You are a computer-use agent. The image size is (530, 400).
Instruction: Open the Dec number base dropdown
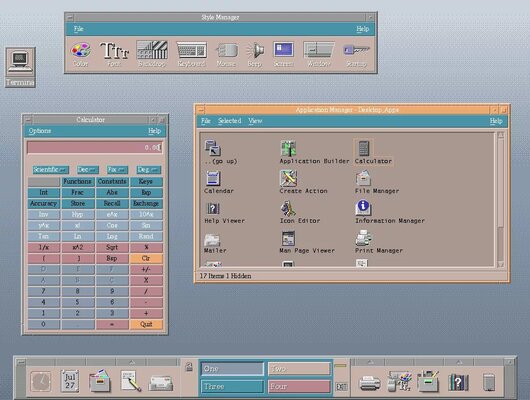pos(88,170)
